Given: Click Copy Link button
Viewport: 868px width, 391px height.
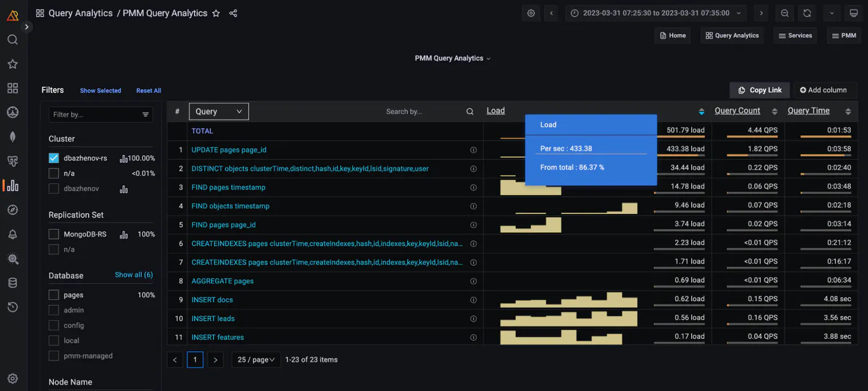Looking at the screenshot, I should coord(759,90).
